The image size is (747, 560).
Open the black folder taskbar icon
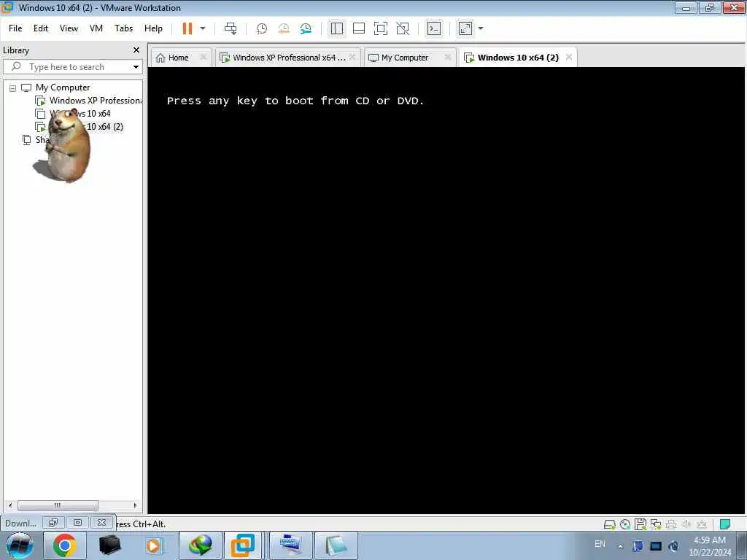click(109, 545)
